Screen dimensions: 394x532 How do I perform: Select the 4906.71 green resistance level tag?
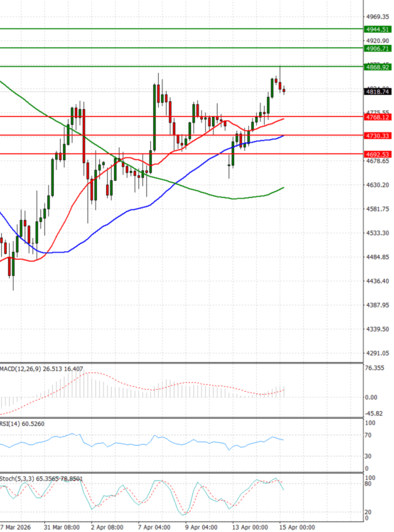coord(377,48)
